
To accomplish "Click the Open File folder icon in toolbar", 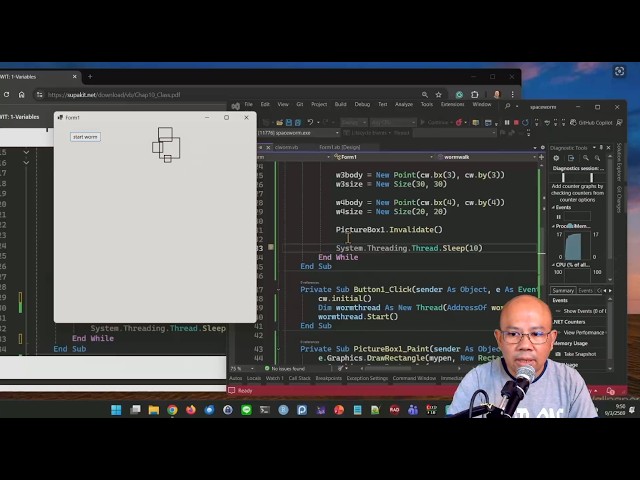I will tap(280, 122).
